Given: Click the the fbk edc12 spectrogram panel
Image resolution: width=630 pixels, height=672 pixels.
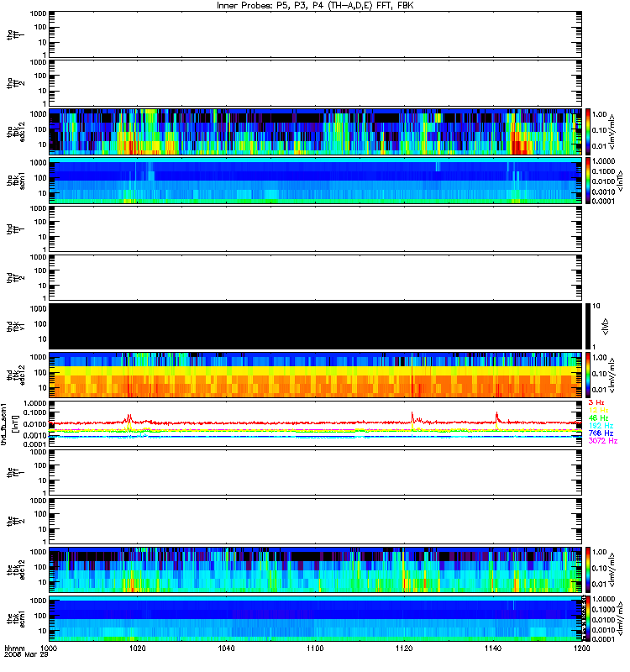Looking at the screenshot, I should (x=316, y=570).
